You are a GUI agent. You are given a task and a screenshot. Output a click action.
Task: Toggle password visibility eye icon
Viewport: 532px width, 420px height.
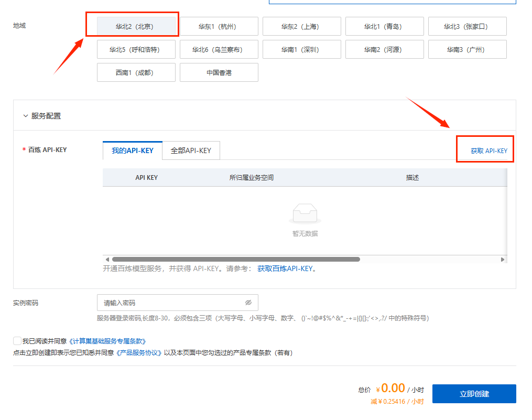tap(248, 303)
